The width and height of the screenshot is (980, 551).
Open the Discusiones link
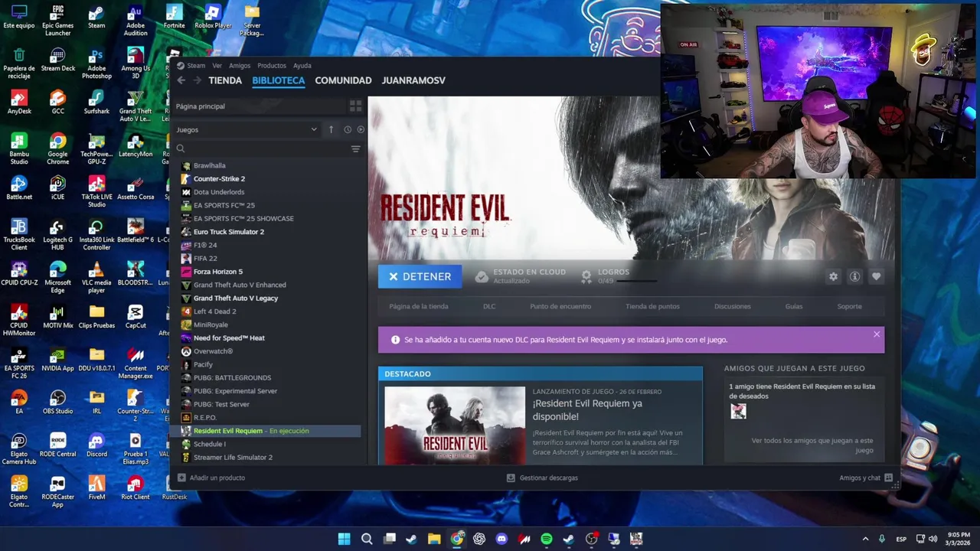pos(733,306)
